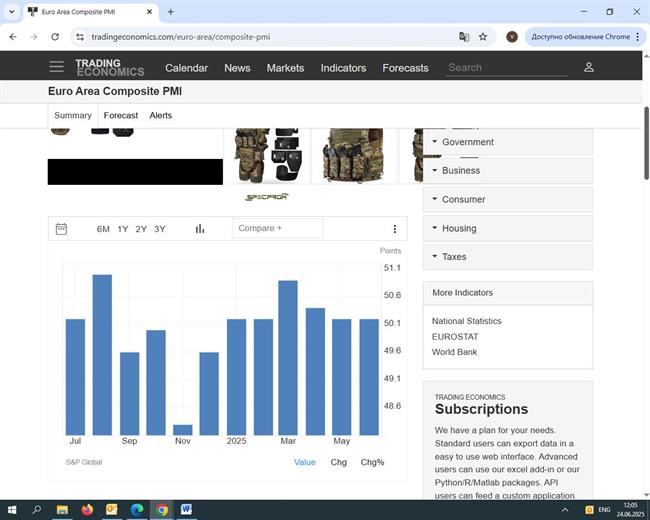Open the EUROSTAT link
This screenshot has width=650, height=520.
tap(455, 337)
